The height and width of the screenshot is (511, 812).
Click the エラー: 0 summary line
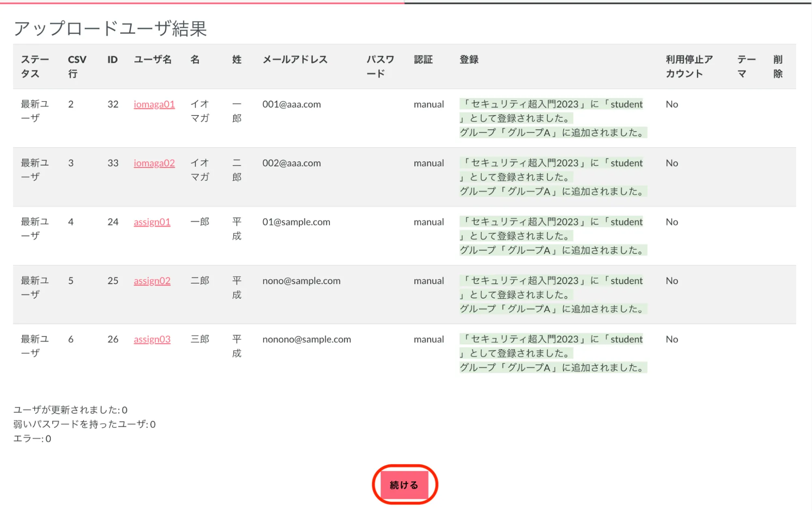(x=32, y=439)
